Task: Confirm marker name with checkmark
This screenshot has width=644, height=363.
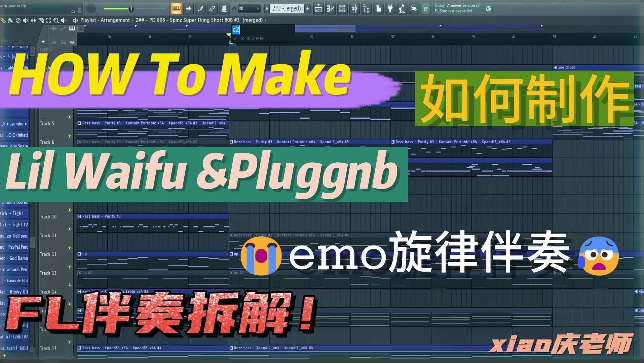Action: pos(235,38)
